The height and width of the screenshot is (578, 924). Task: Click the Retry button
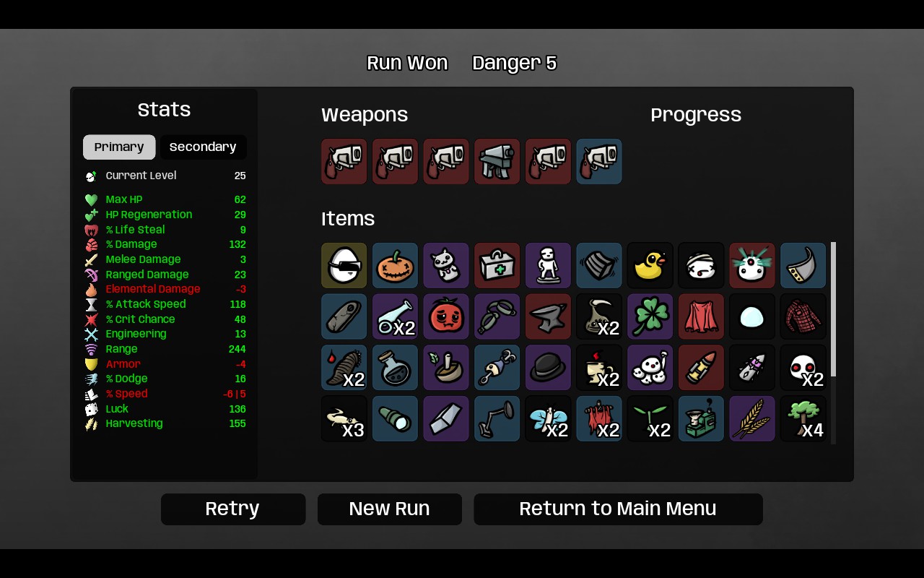pyautogui.click(x=232, y=509)
